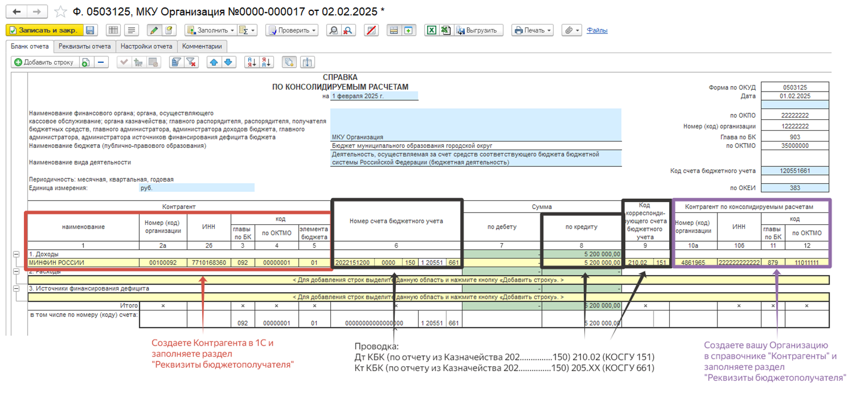Image resolution: width=868 pixels, height=395 pixels.
Task: Select account number cell 2022151200
Action: [353, 263]
